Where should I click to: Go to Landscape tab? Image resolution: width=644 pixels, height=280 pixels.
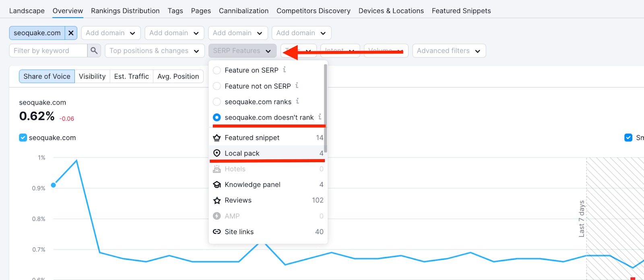(27, 11)
